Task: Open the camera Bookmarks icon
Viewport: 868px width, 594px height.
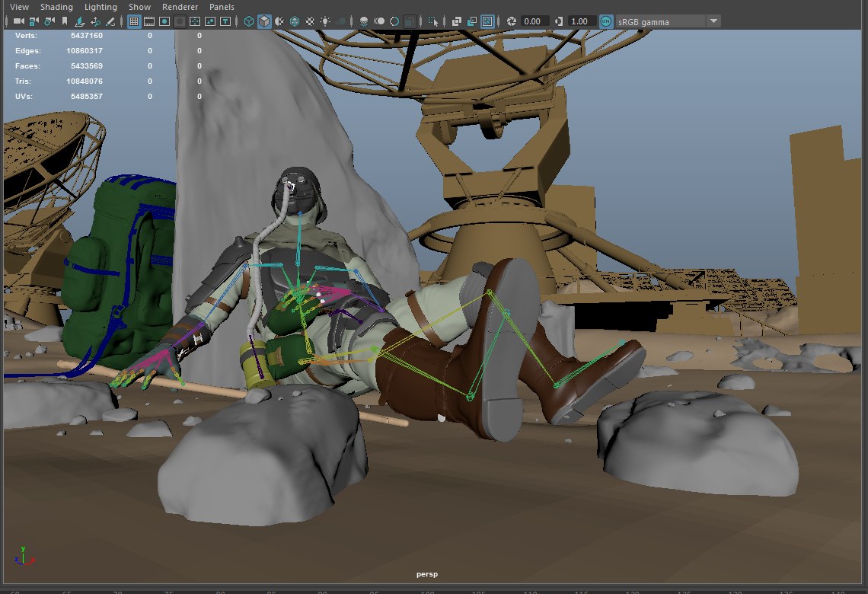Action: (x=65, y=21)
